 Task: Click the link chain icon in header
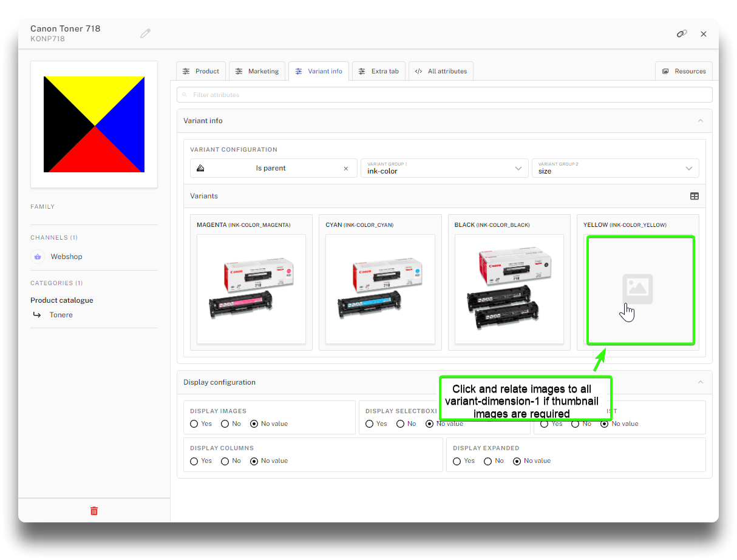(x=682, y=34)
